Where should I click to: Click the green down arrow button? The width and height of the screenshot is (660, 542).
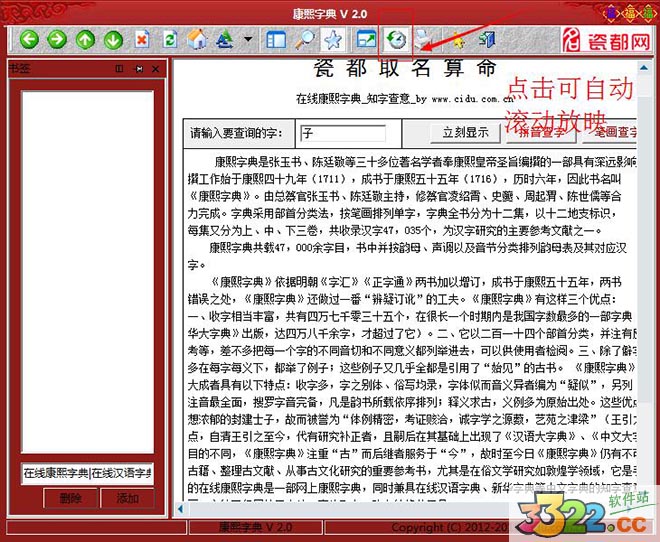[113, 40]
